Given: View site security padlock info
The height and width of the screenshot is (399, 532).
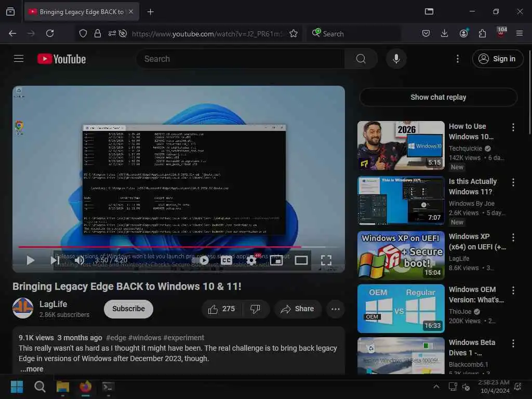Looking at the screenshot, I should (97, 33).
